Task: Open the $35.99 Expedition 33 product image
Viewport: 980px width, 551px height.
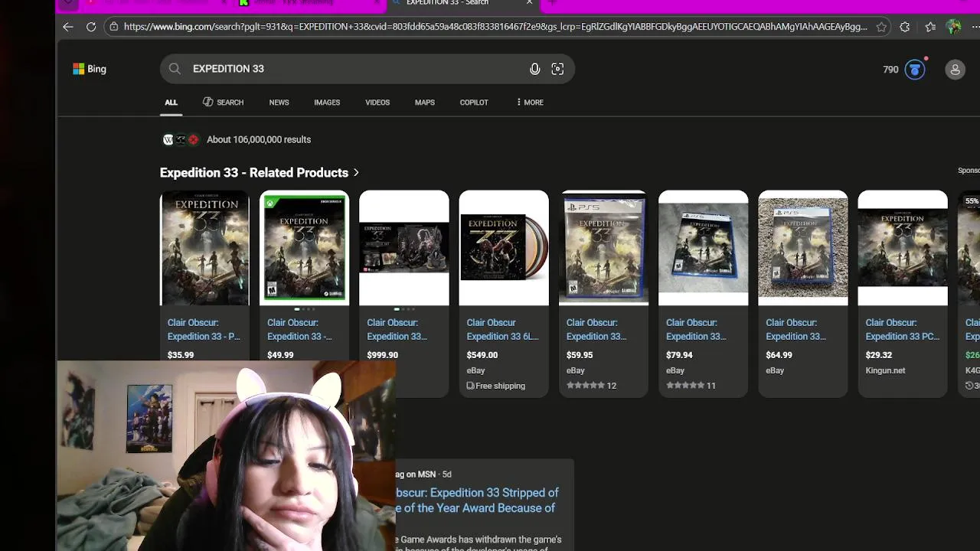Action: coord(204,248)
